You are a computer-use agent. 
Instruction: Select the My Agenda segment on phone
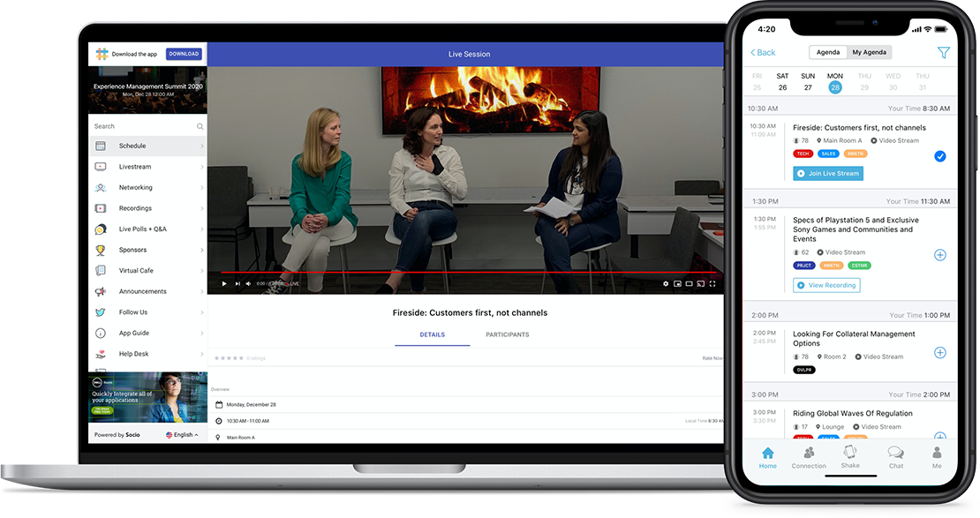coord(870,52)
